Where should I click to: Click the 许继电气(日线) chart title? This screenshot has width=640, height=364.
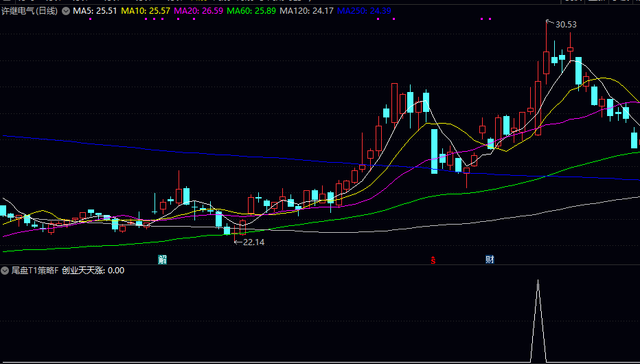[30, 12]
